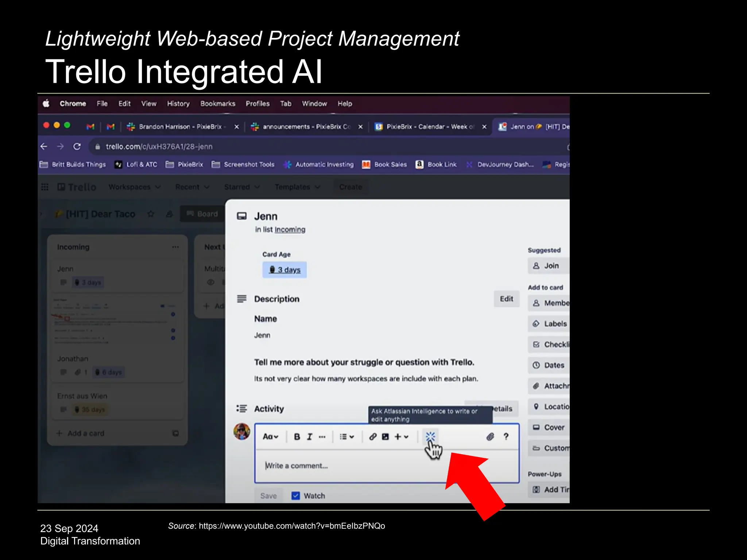This screenshot has height=560, width=747.
Task: Expand the Starred menu
Action: pyautogui.click(x=242, y=187)
